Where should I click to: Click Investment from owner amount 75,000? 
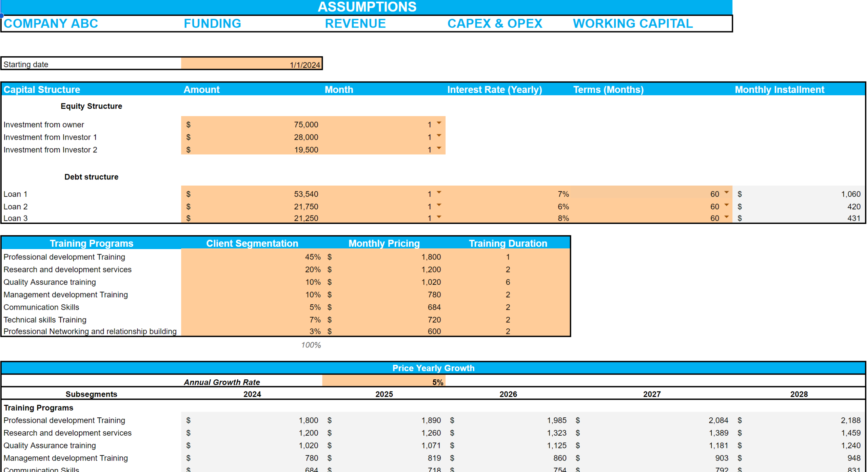[252, 125]
